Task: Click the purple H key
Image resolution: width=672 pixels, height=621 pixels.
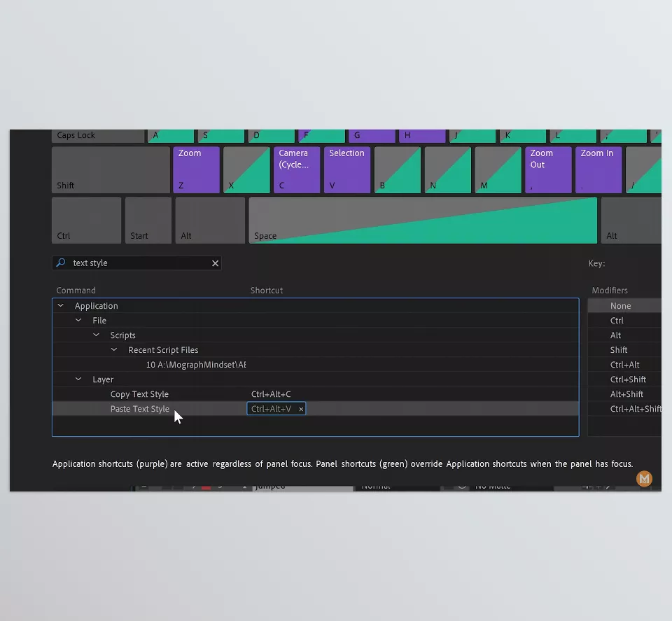Action: 422,136
